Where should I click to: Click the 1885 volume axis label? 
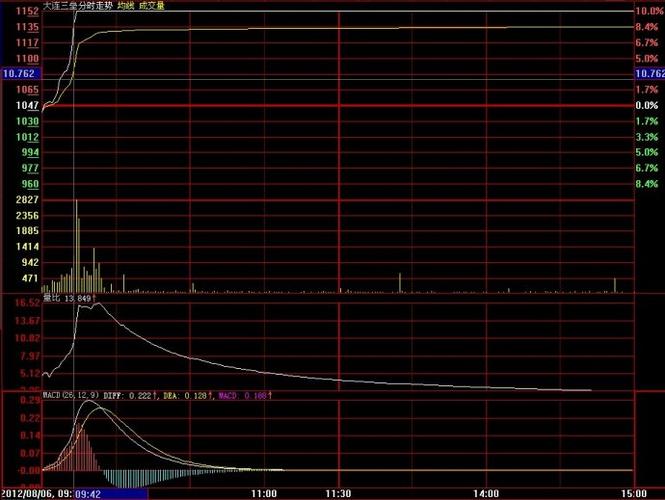coord(27,231)
